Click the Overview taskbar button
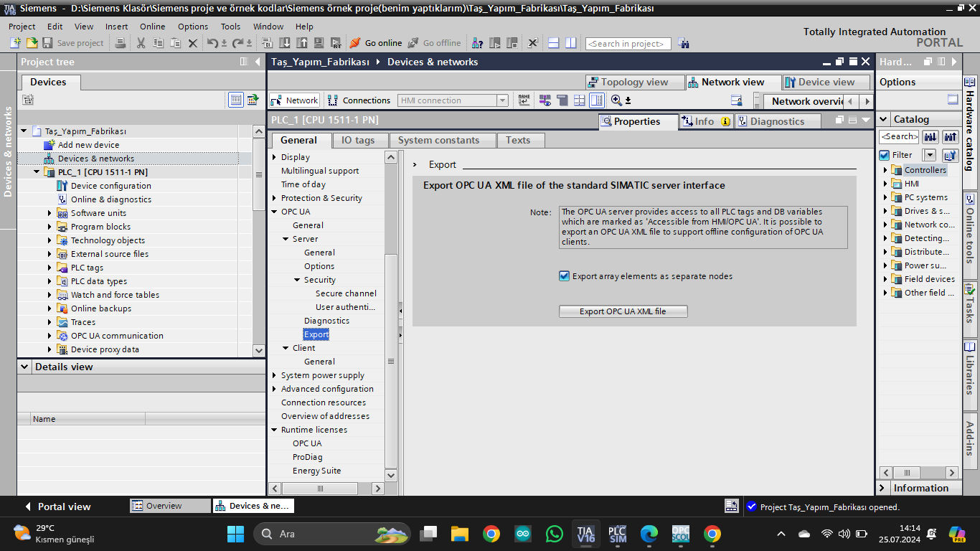This screenshot has height=551, width=980. [170, 506]
